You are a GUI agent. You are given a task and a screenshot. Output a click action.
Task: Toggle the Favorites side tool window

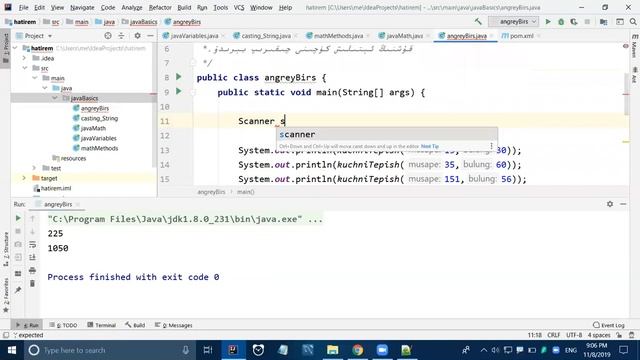click(x=6, y=296)
